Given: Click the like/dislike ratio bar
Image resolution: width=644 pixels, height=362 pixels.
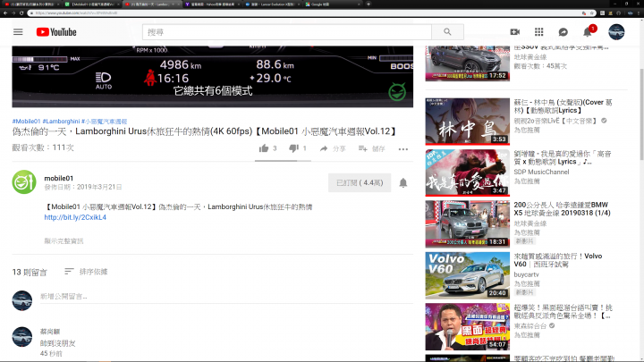Looking at the screenshot, I should (283, 161).
